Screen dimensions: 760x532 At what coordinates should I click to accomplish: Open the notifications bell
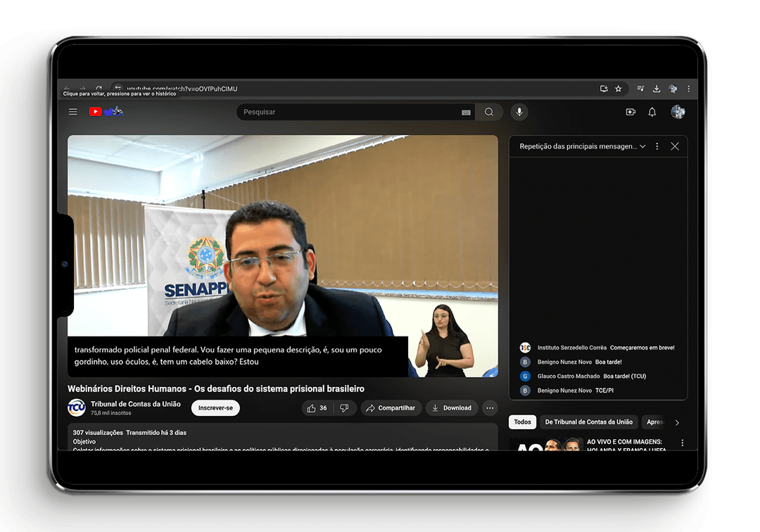point(652,112)
